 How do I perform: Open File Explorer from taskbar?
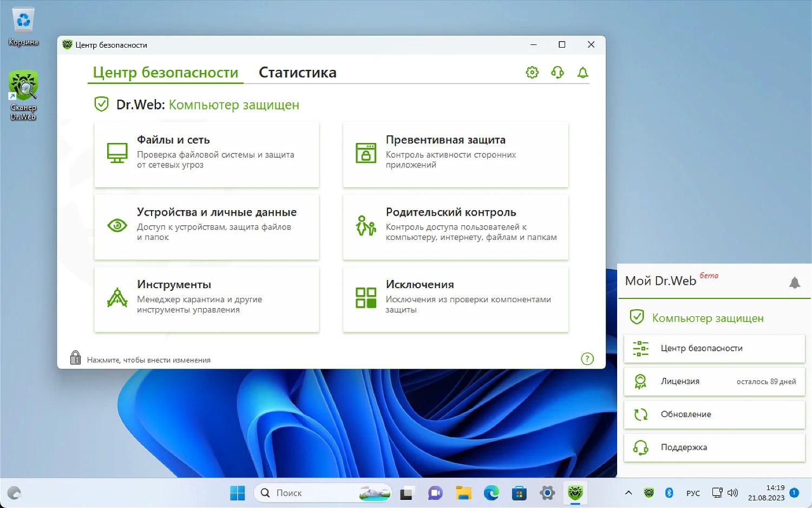(463, 493)
